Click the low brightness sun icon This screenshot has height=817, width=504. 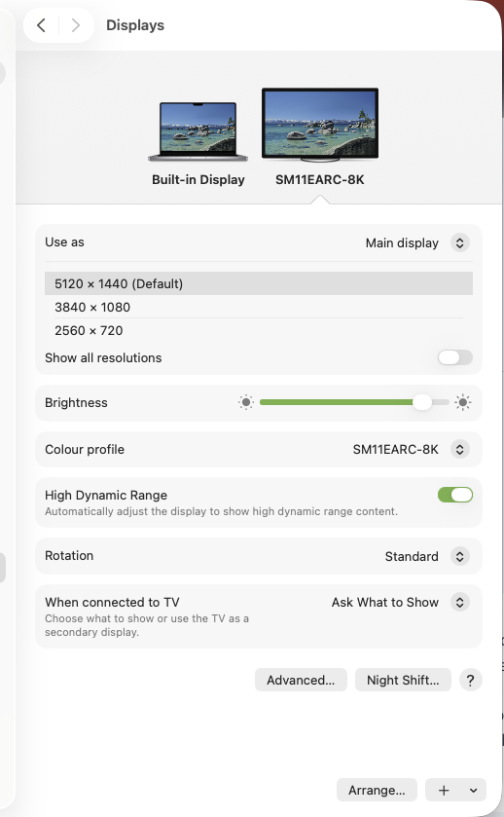click(246, 402)
